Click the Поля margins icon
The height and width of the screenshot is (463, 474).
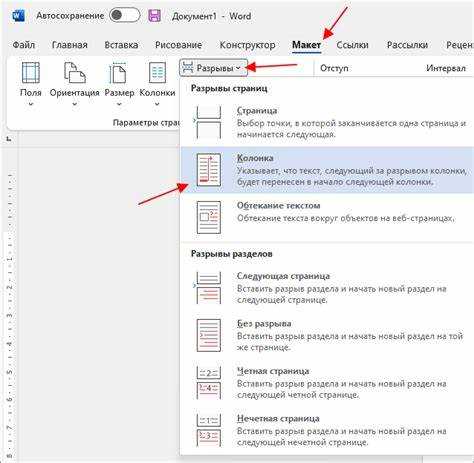[x=31, y=73]
